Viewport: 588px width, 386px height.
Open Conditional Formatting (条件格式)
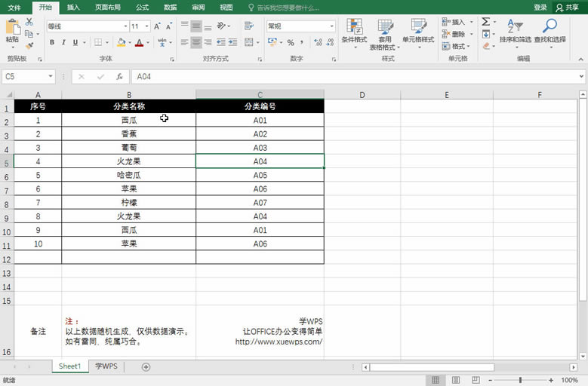click(x=354, y=33)
